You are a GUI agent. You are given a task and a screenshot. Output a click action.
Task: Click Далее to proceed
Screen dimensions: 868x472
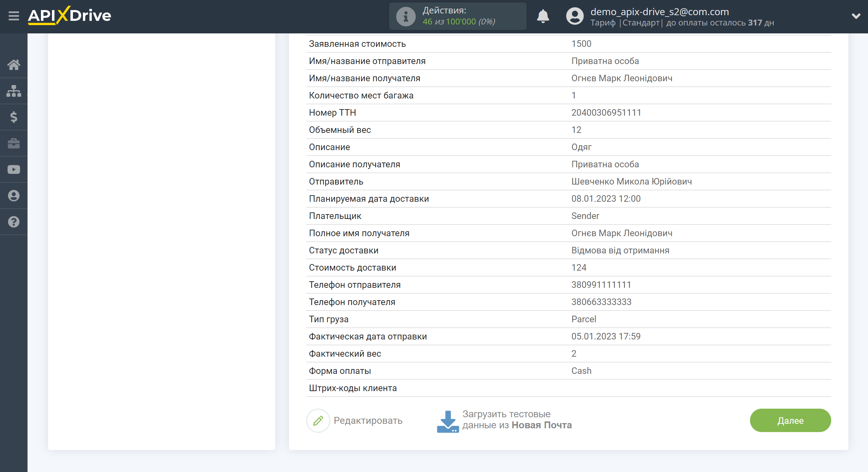791,420
